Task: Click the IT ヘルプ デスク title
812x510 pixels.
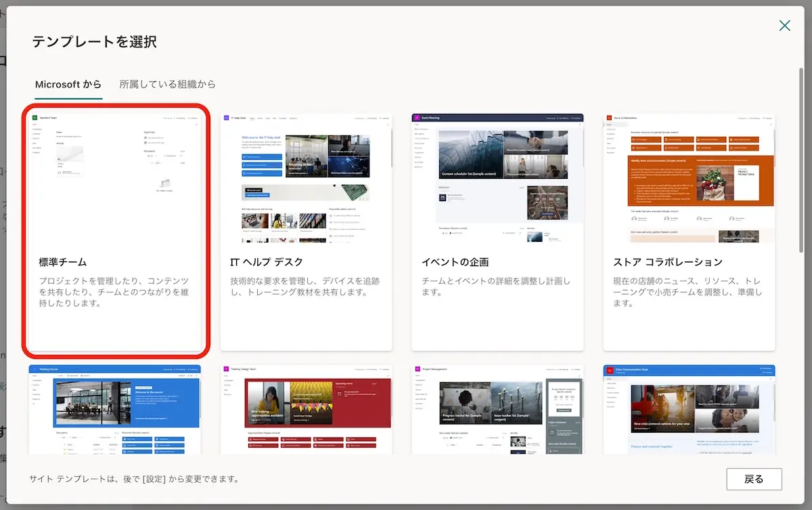Action: pyautogui.click(x=267, y=262)
